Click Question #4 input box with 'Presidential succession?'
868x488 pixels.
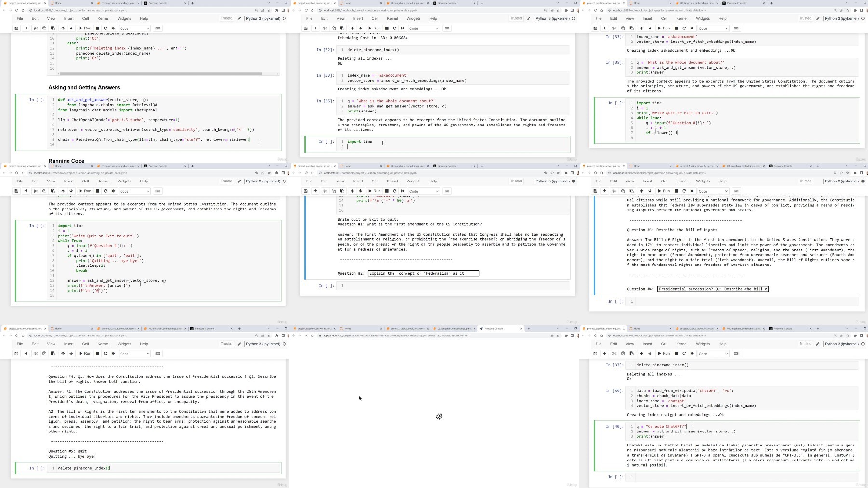click(713, 289)
